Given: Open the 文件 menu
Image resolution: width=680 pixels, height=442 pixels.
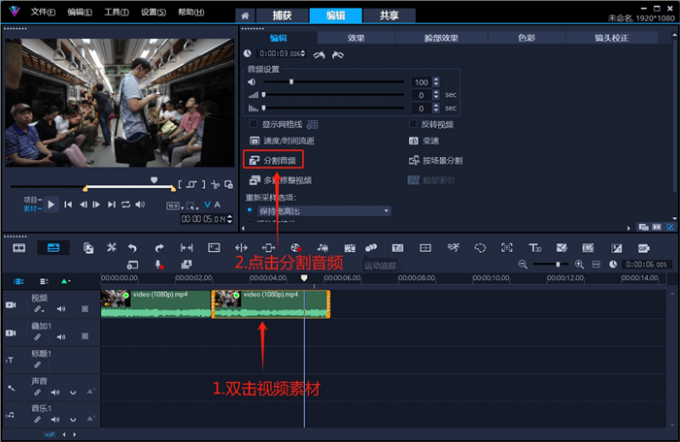Looking at the screenshot, I should [x=42, y=12].
